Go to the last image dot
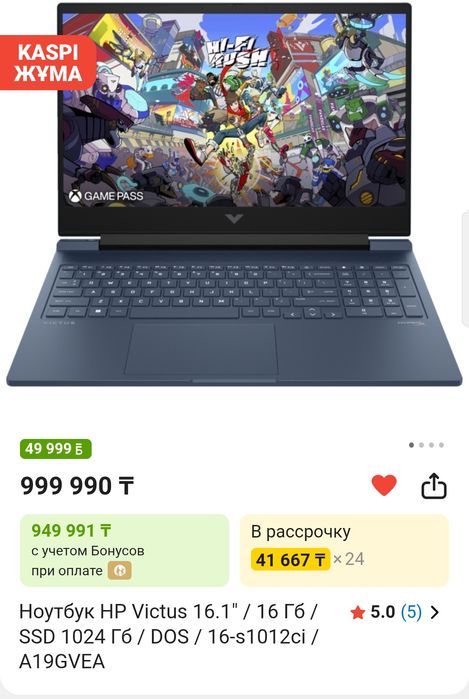 (441, 445)
